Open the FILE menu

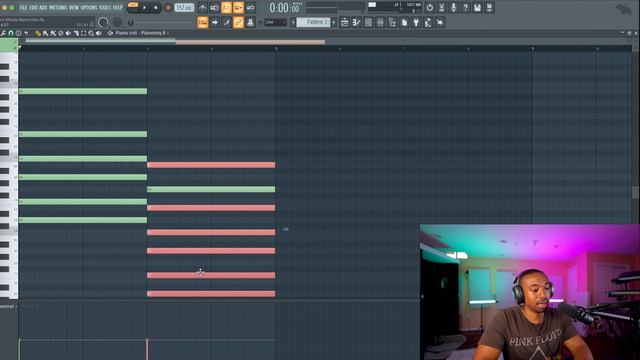coord(23,7)
